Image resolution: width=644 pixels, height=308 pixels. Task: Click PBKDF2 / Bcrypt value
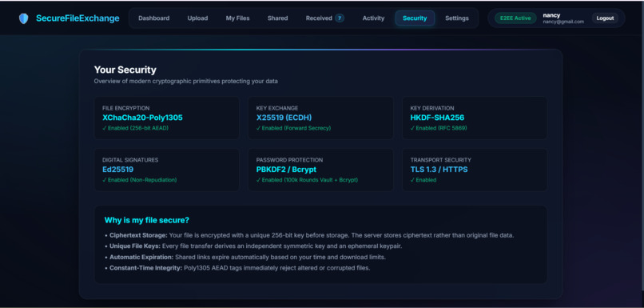[x=286, y=170]
